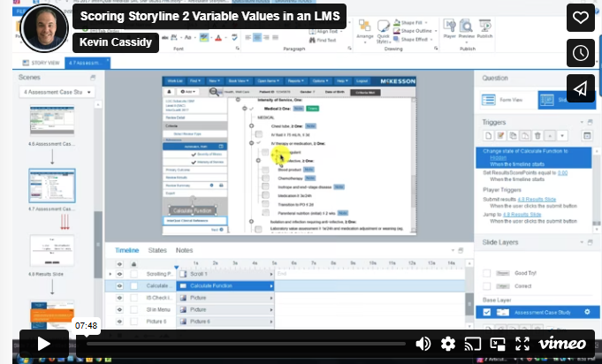This screenshot has width=602, height=364.
Task: Toggle the Correct layer checkbox
Action: click(487, 287)
